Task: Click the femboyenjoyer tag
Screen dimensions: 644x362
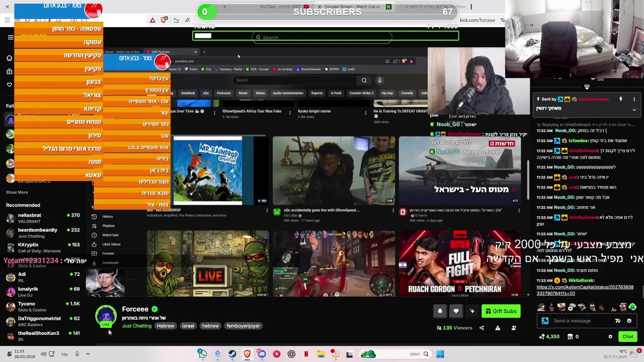Action: (x=244, y=326)
